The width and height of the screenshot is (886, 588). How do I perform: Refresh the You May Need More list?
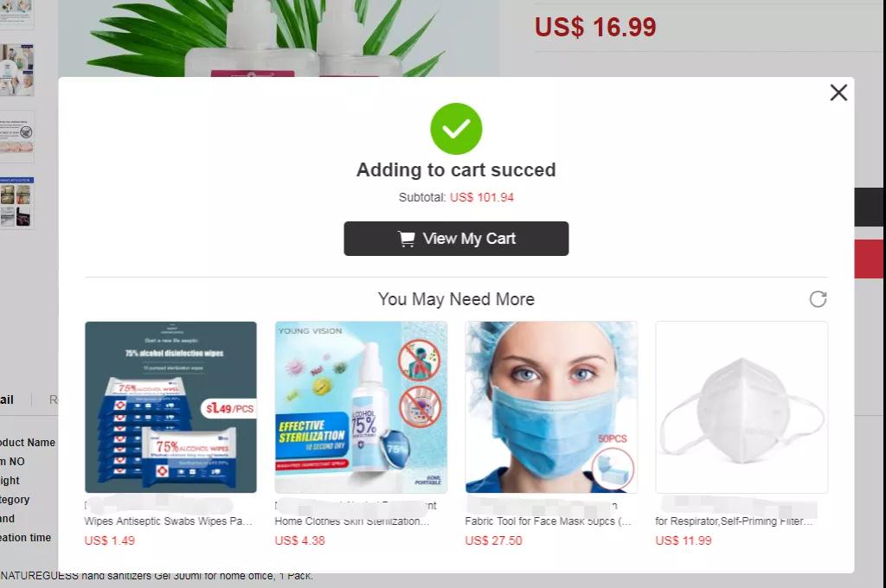[x=818, y=299]
